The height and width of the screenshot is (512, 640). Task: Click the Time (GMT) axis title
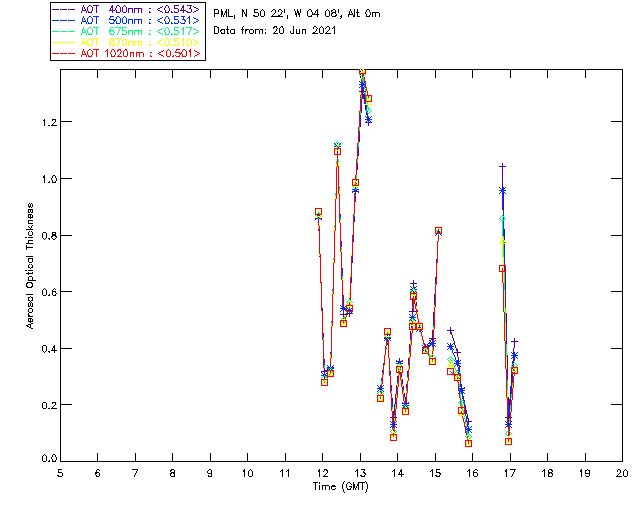coord(341,487)
